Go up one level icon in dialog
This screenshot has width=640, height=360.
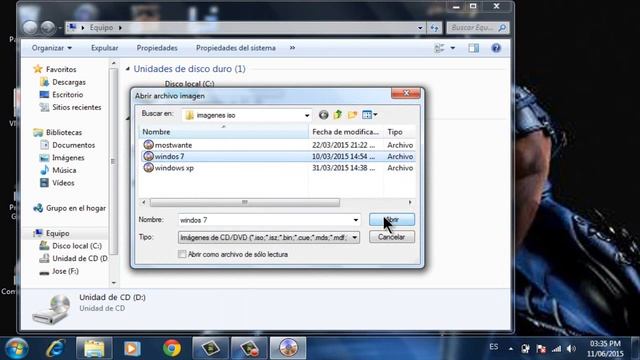point(338,115)
